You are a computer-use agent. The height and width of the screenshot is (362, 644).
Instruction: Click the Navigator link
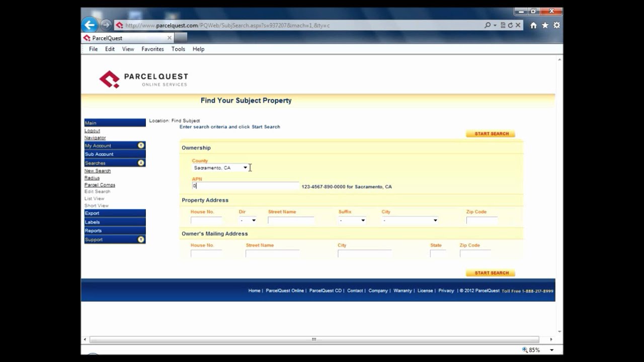[95, 138]
